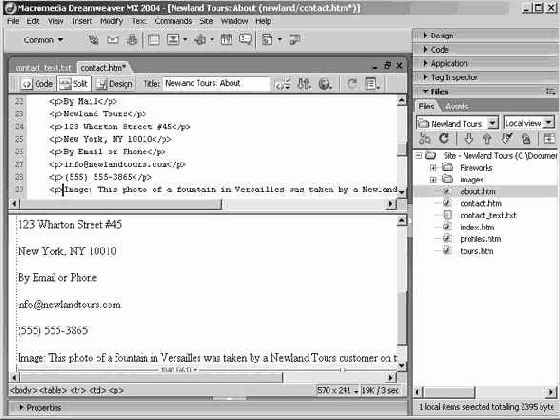This screenshot has height=420, width=560.
Task: Open the Commands menu
Action: coord(173,21)
